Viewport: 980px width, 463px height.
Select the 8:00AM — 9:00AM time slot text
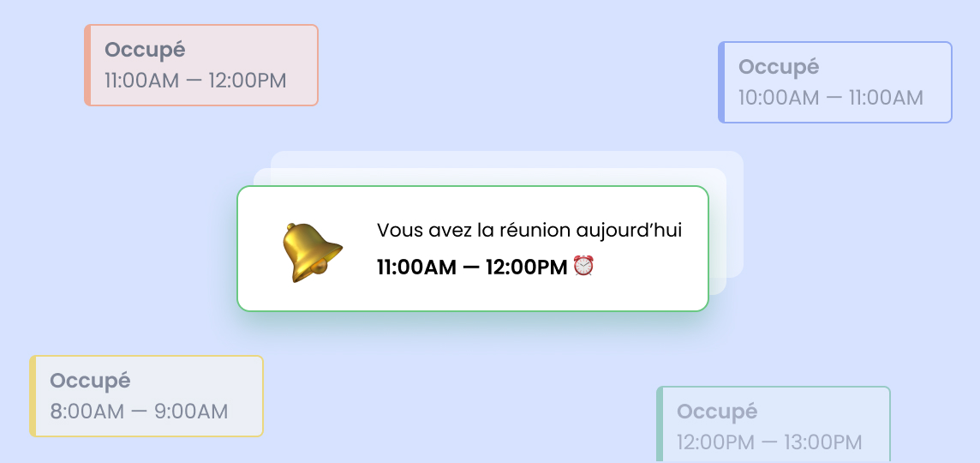[139, 412]
